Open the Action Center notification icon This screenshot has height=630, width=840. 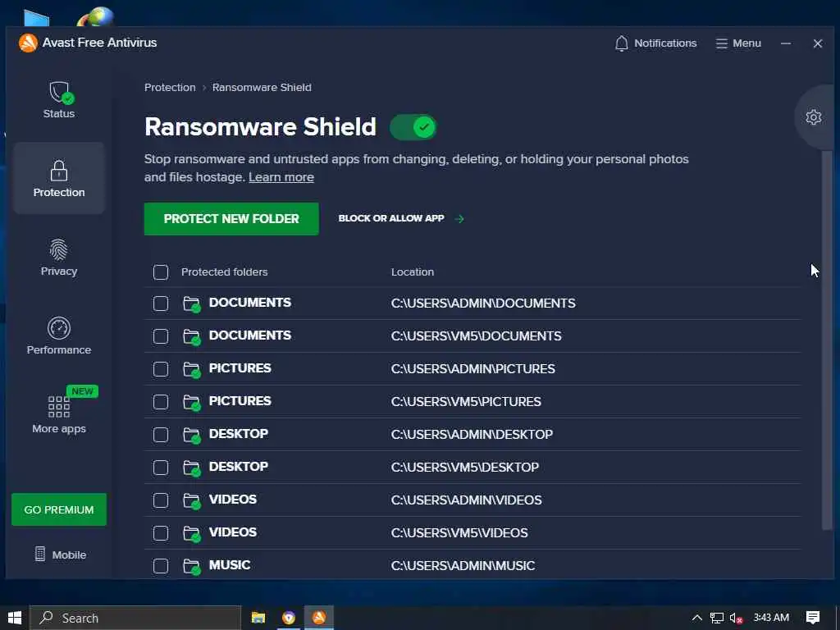click(x=813, y=618)
